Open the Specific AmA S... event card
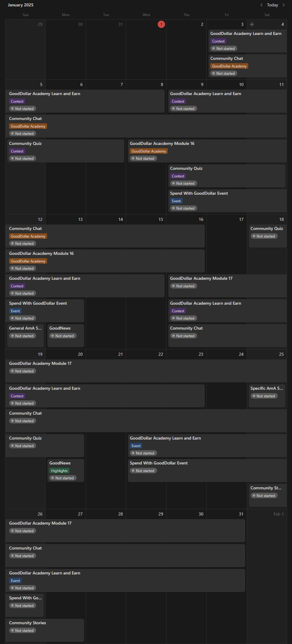The width and height of the screenshot is (292, 644). 267,396
